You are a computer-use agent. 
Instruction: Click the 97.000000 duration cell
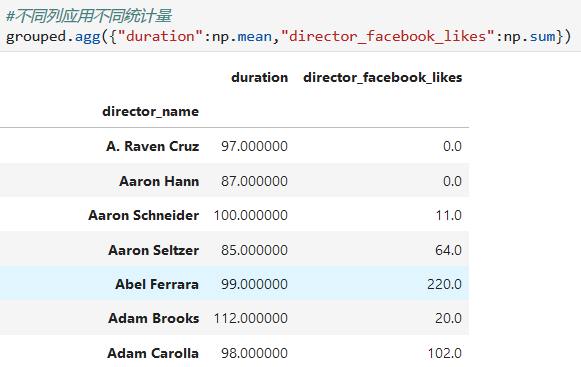tap(254, 146)
